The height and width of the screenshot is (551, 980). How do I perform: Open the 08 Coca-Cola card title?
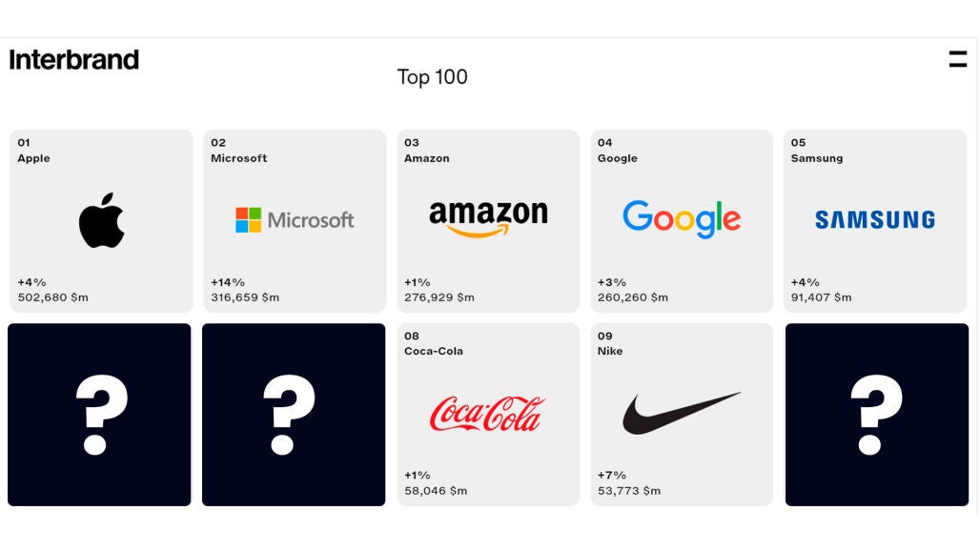(433, 343)
